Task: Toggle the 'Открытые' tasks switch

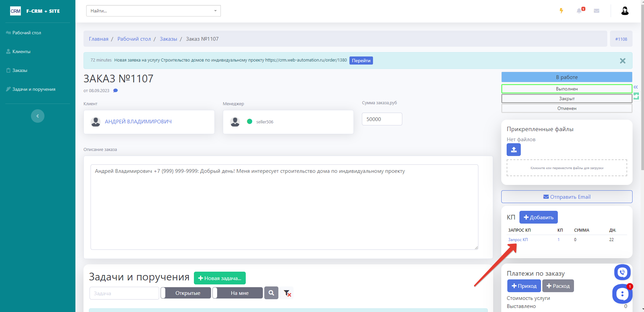Action: 186,293
